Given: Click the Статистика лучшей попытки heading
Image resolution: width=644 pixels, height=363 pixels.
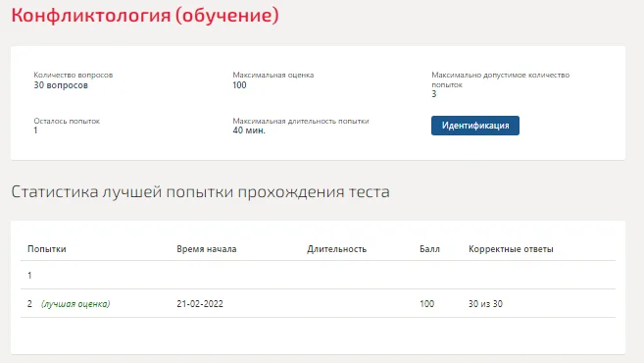Looking at the screenshot, I should click(x=200, y=192).
